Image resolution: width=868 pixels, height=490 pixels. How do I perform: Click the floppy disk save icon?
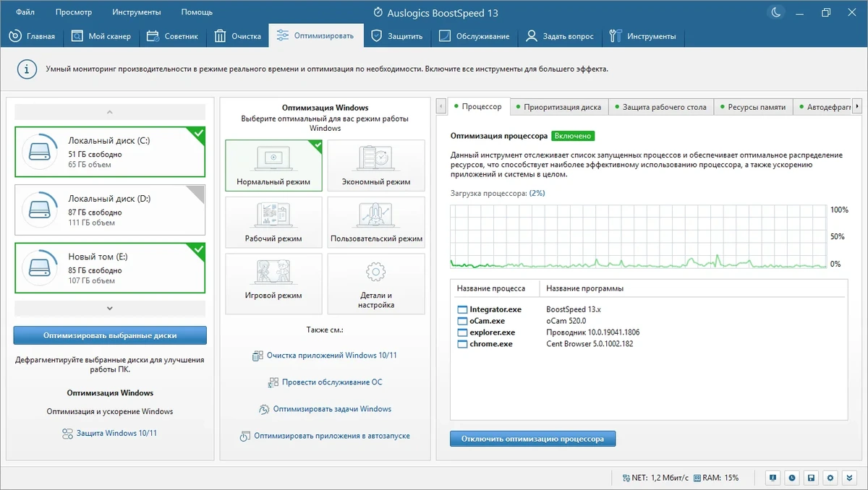click(x=812, y=478)
